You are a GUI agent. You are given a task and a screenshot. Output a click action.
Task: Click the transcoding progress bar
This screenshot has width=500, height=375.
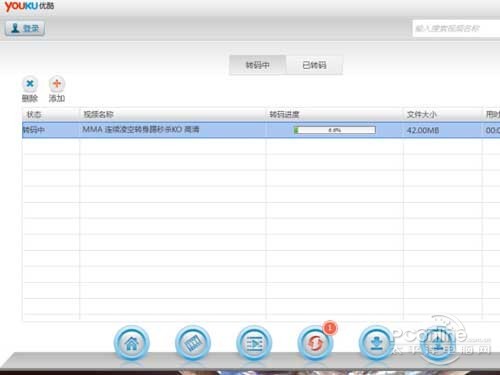point(335,130)
